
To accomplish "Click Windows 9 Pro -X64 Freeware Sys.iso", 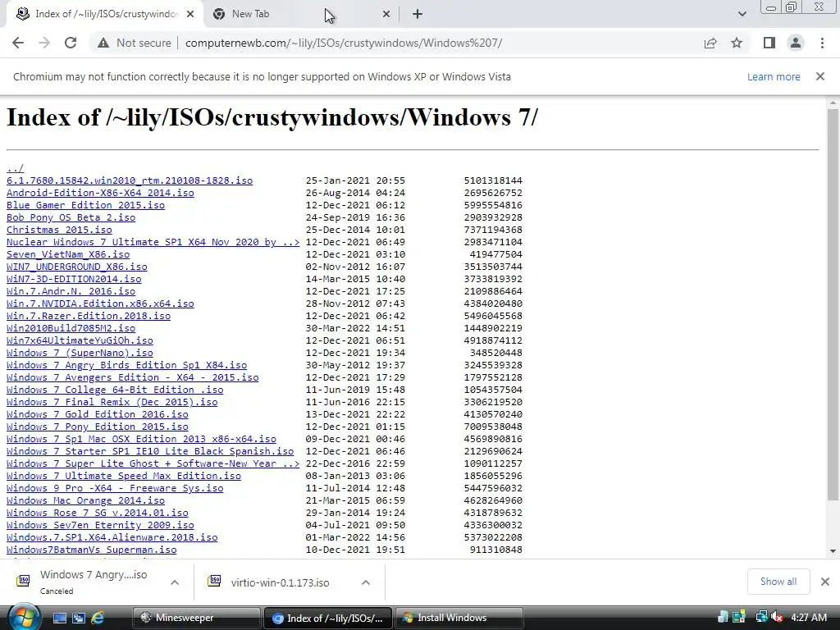I will coord(115,489).
